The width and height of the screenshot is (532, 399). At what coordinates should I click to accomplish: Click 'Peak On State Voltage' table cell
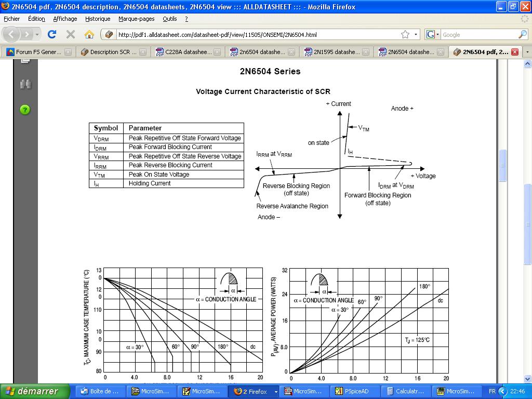tap(184, 175)
